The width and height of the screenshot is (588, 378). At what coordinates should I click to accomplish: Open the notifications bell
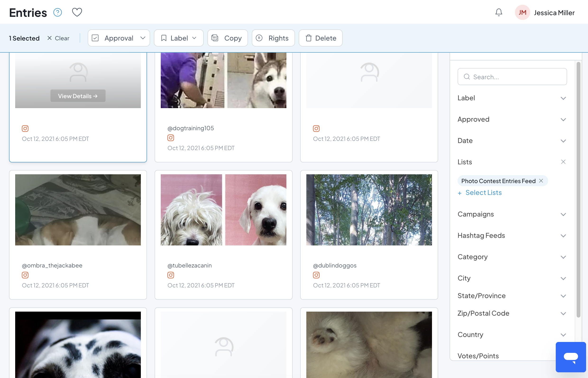[x=499, y=12]
